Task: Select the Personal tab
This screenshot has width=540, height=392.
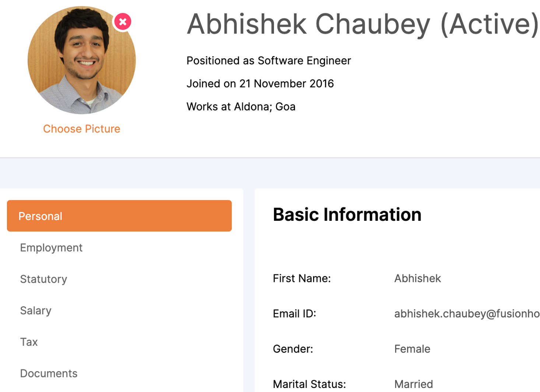Action: [x=119, y=216]
